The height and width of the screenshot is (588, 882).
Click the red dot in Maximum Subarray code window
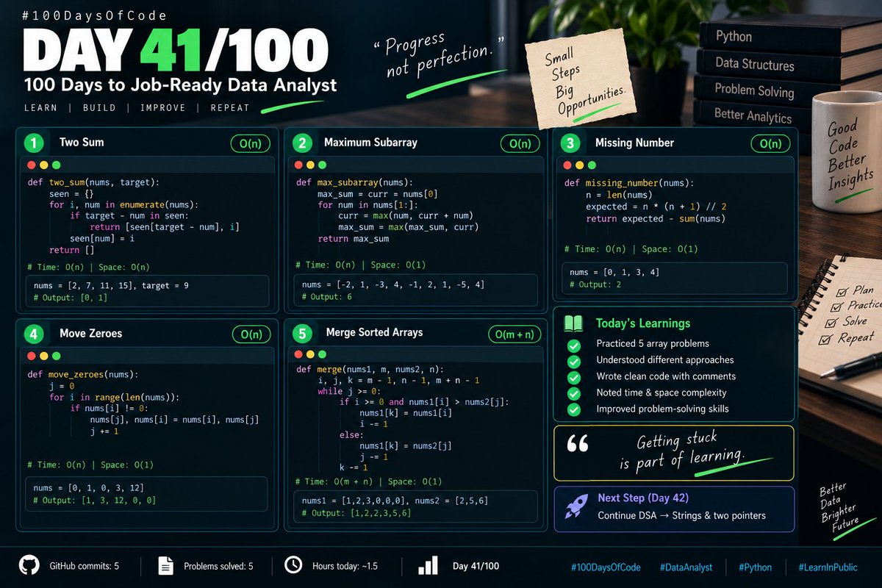point(300,165)
